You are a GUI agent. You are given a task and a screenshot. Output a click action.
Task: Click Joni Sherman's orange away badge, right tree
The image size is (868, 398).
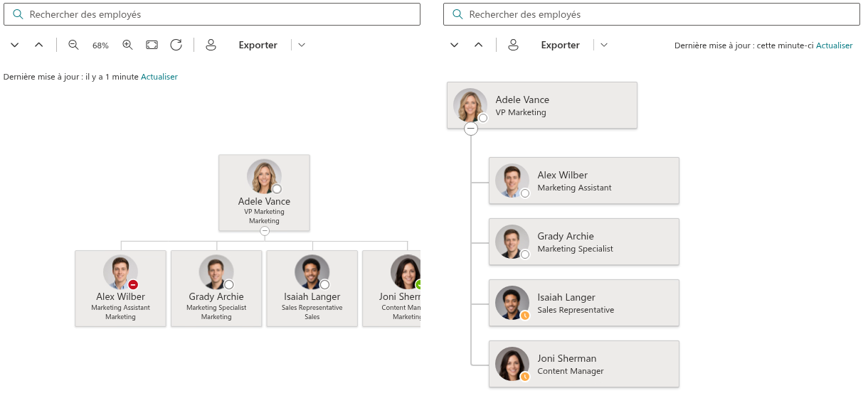[x=525, y=376]
